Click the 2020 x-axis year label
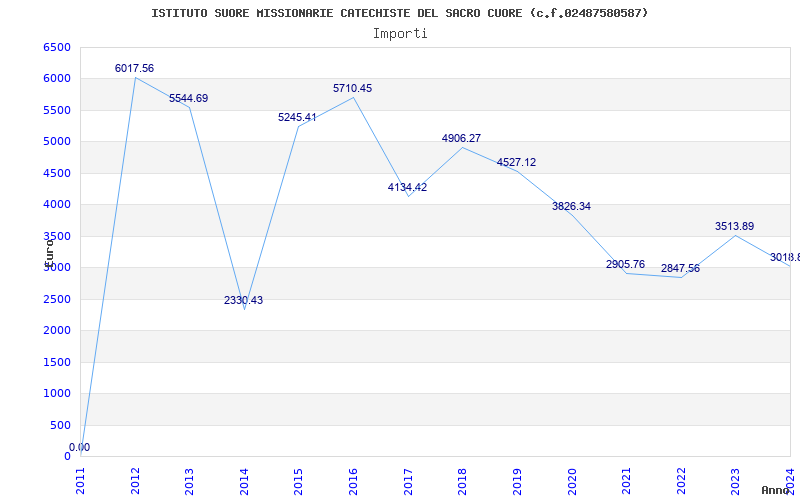 point(571,481)
